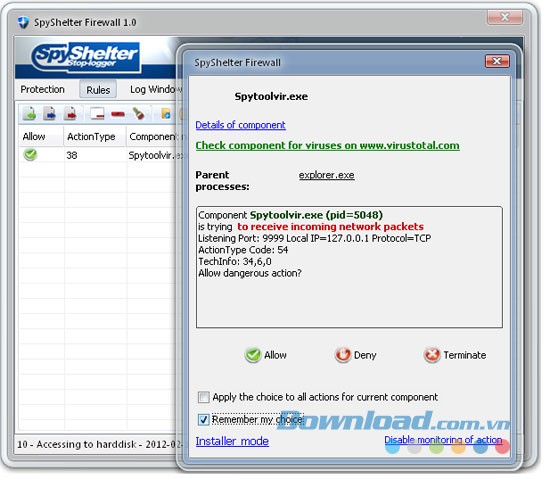Click the explorer.exe parent process link
Screen dimensions: 550x479
click(x=327, y=175)
